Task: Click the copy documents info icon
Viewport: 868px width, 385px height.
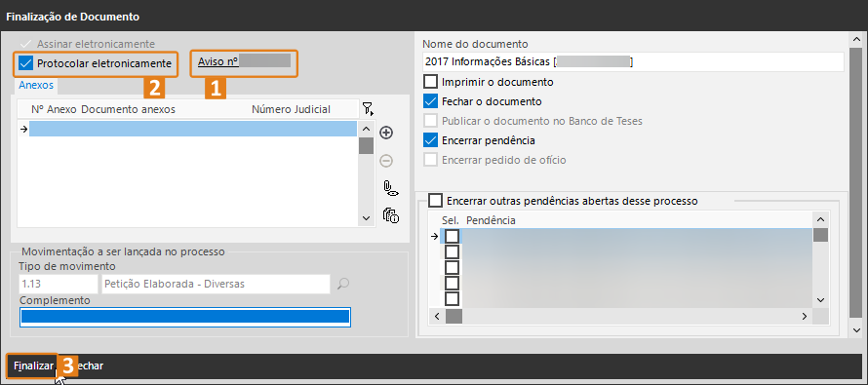Action: click(x=390, y=215)
